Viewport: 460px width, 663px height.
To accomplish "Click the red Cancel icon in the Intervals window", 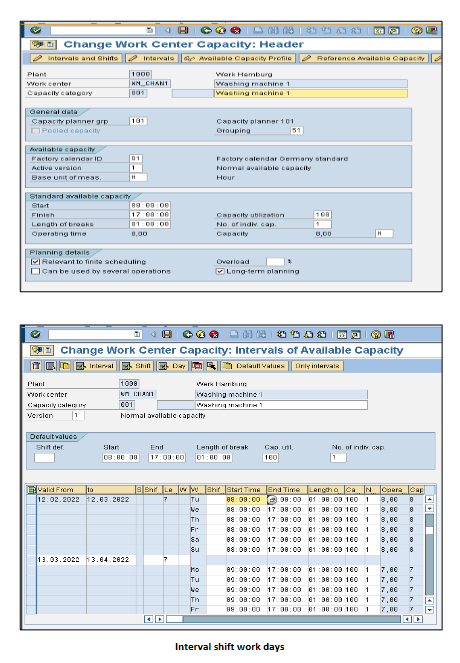I will [x=214, y=334].
